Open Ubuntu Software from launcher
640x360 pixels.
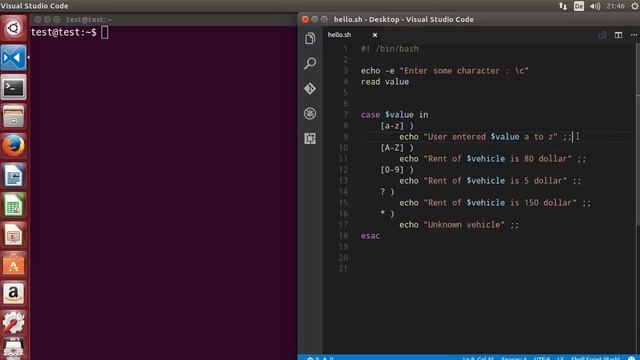tap(13, 264)
